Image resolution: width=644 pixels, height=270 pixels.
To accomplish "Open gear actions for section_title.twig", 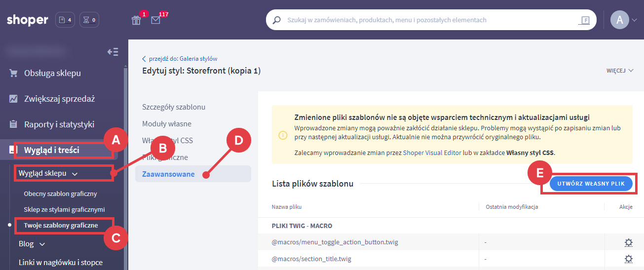I will (628, 259).
